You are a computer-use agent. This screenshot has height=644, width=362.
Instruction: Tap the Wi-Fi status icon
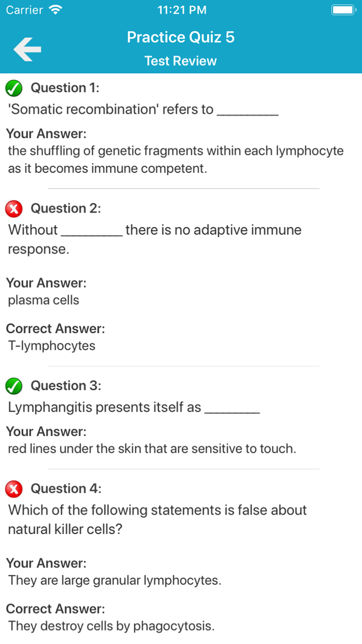[x=55, y=10]
